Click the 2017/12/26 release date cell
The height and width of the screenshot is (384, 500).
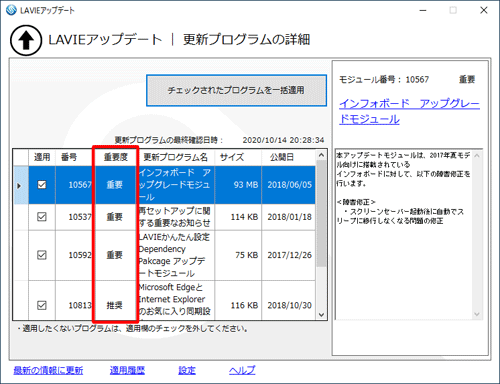289,255
